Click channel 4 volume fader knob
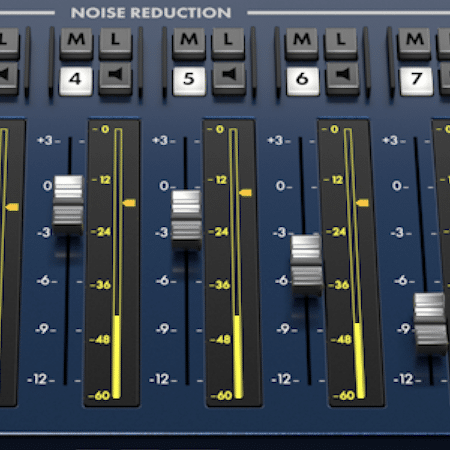Screen dimensions: 450x450 click(x=68, y=205)
